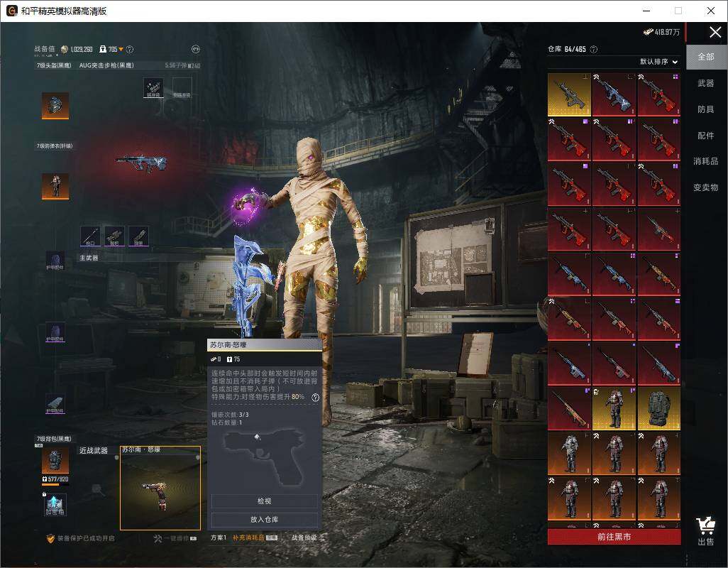Click the round icon at loadout panel top
728x568 pixels.
coord(195,49)
